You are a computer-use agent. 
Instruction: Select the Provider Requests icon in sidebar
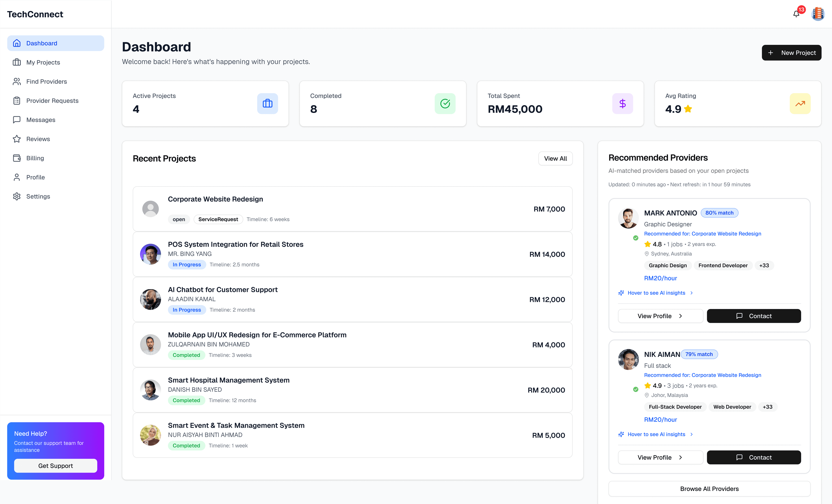(x=17, y=100)
